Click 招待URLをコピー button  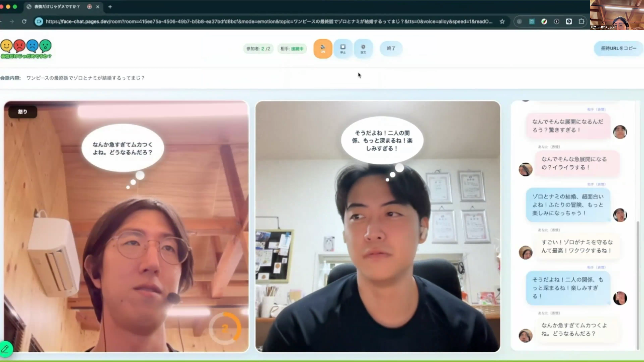[618, 48]
